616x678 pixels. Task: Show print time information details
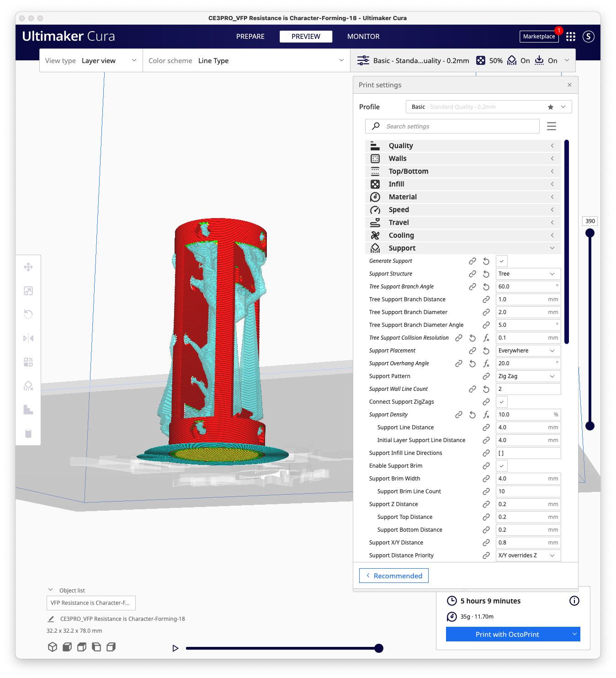574,601
